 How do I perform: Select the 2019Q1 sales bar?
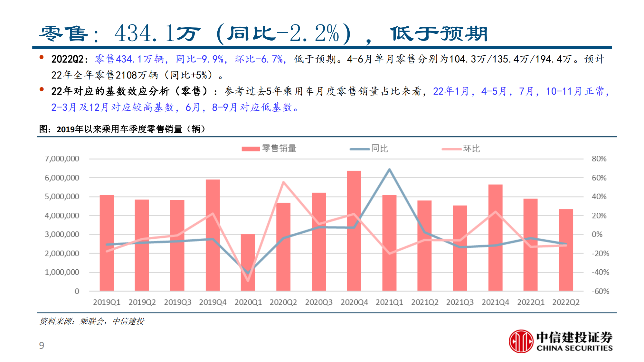tap(107, 243)
